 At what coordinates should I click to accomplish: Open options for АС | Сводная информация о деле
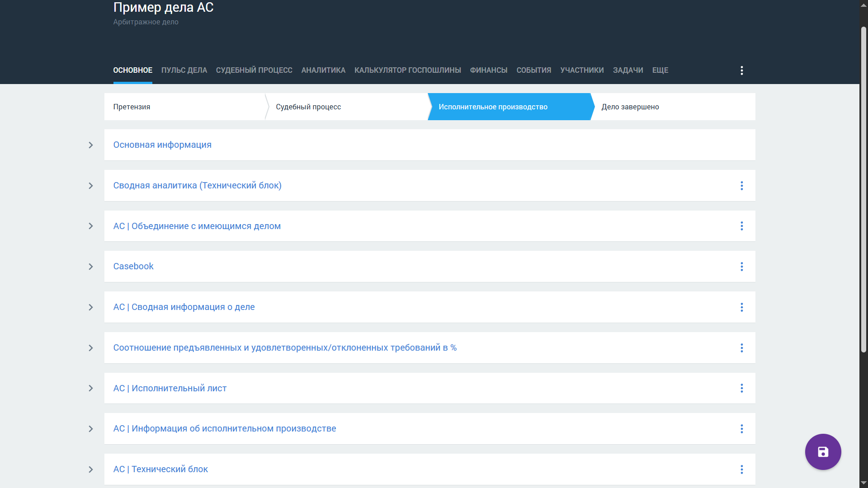(x=741, y=307)
